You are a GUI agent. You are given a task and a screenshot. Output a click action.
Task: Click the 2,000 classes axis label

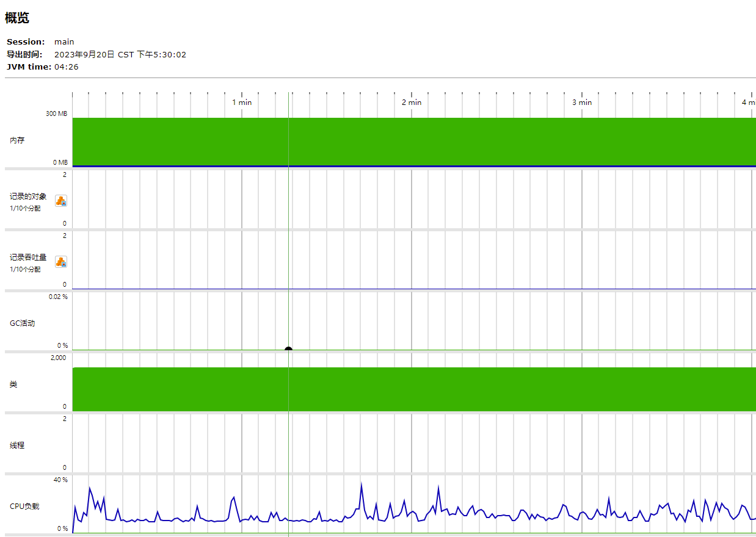(x=59, y=358)
